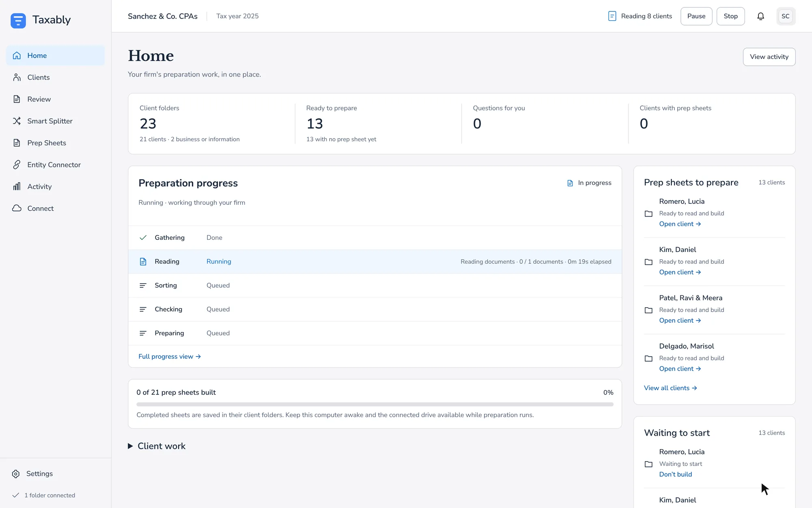Click the folder icon beside Delgado, Marisol
The height and width of the screenshot is (508, 812).
(x=649, y=358)
